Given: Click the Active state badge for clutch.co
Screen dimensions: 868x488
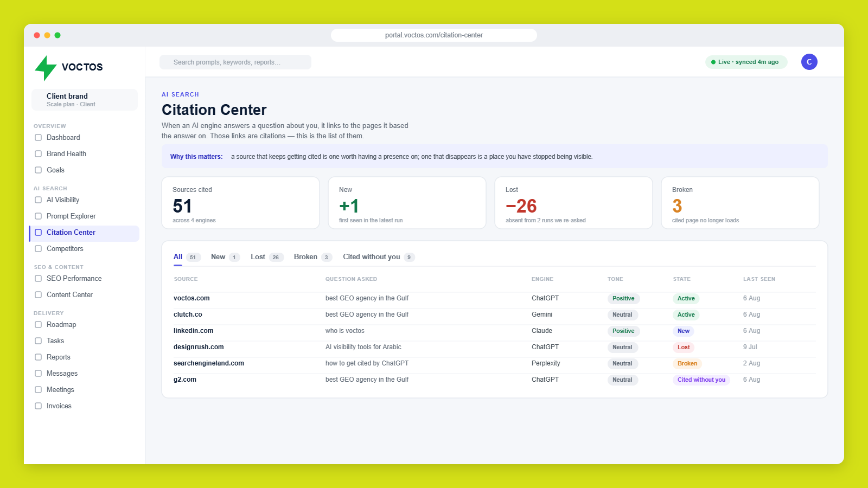Looking at the screenshot, I should click(x=686, y=315).
